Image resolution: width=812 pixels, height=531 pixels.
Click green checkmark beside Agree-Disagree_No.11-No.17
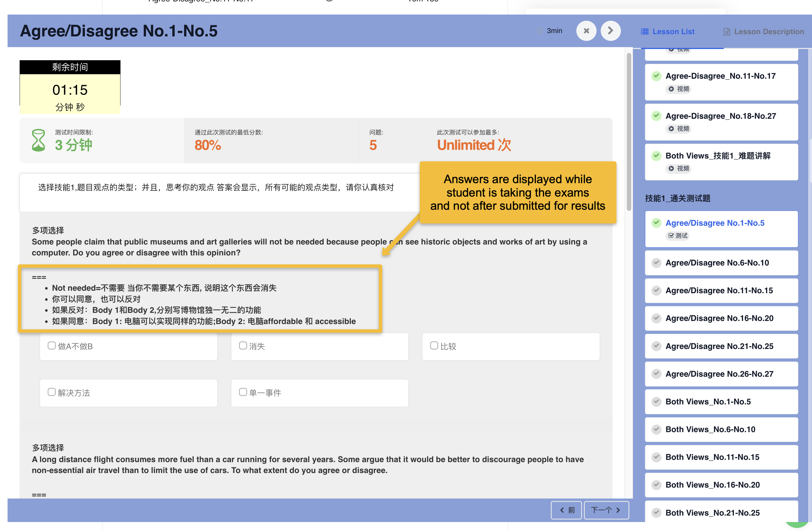point(656,76)
